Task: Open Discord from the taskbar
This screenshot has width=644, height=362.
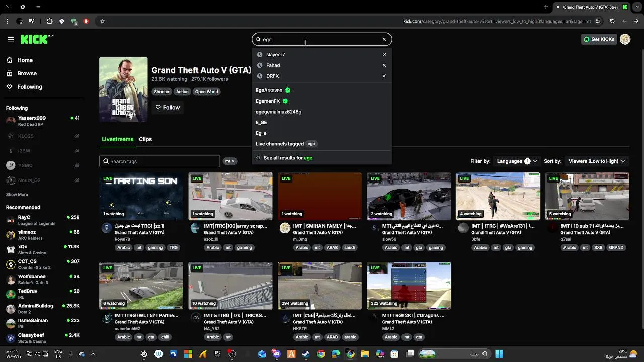Action: (x=276, y=354)
